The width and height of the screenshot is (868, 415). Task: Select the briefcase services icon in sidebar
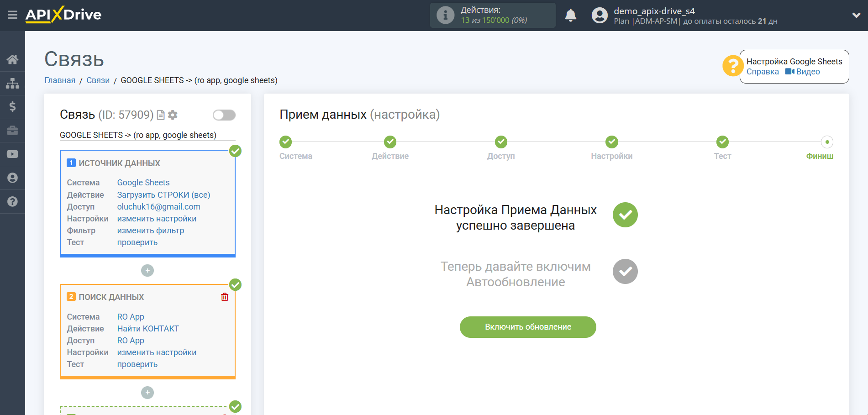(x=12, y=130)
